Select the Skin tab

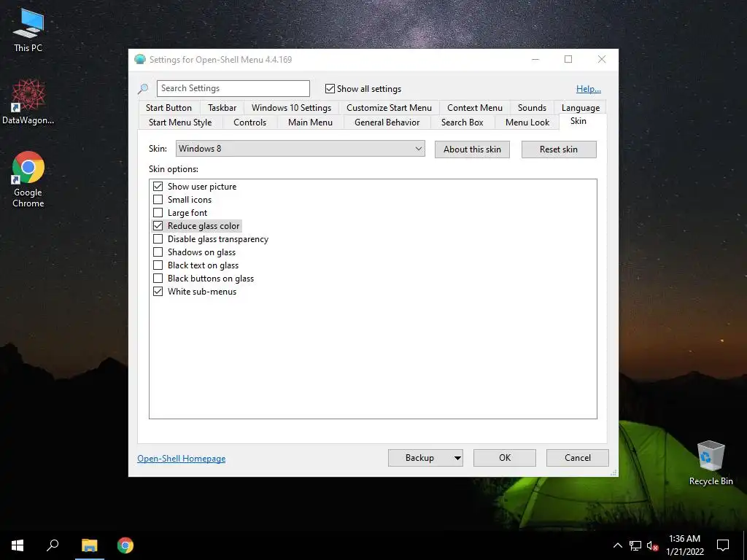pos(578,121)
